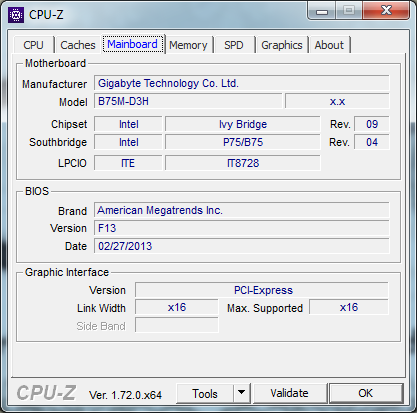Click the chipset Rev. value 09
Image resolution: width=417 pixels, height=413 pixels.
(x=372, y=124)
